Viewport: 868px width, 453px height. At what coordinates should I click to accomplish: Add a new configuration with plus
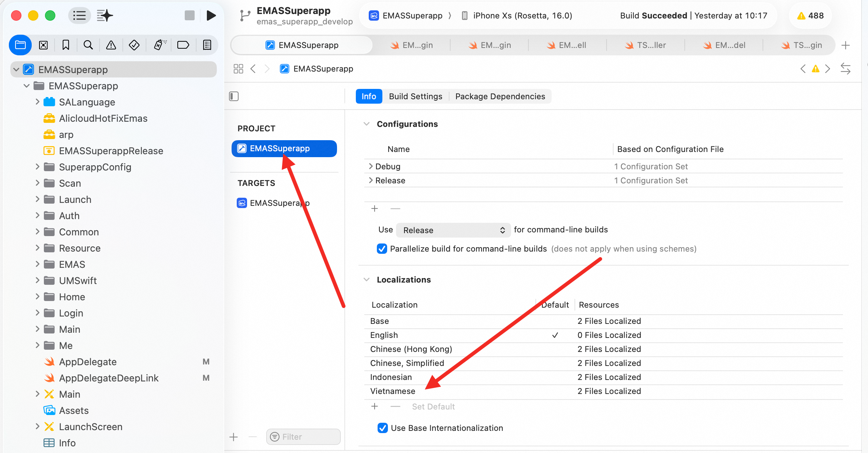pos(375,208)
